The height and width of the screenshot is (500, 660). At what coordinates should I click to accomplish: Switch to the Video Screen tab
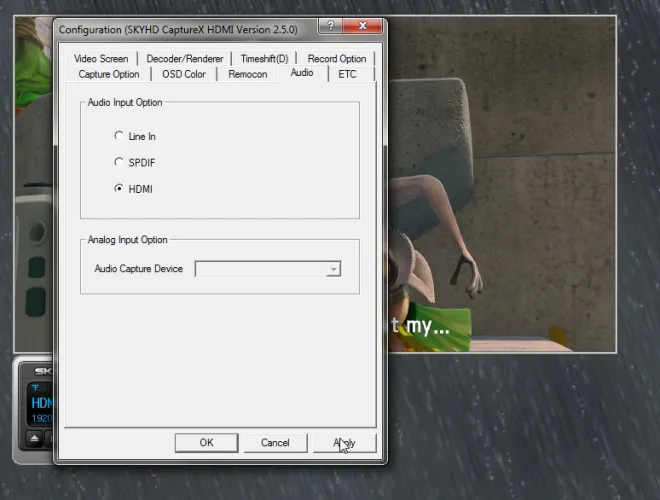[101, 59]
